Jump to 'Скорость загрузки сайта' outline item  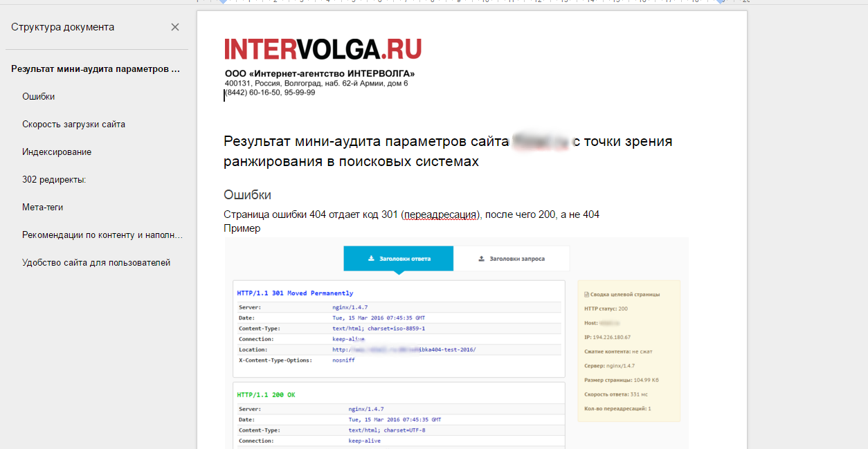click(x=73, y=125)
